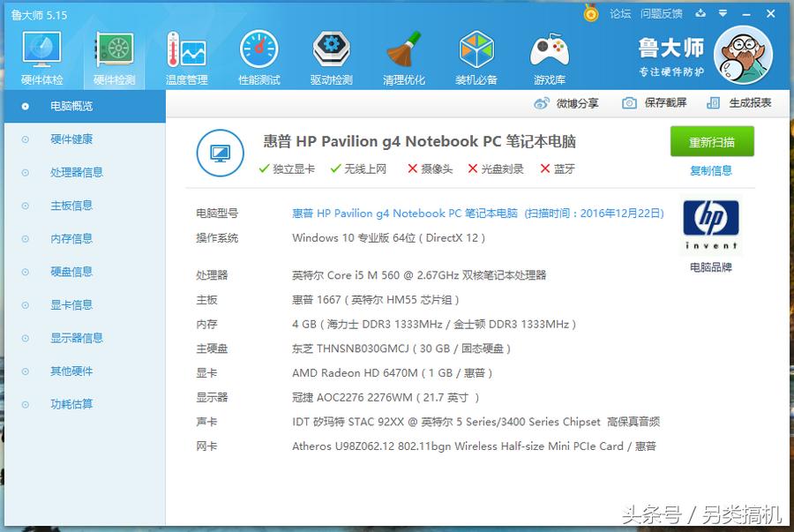Select the 硬件检测 hardware detection icon
The height and width of the screenshot is (532, 794).
[x=113, y=56]
